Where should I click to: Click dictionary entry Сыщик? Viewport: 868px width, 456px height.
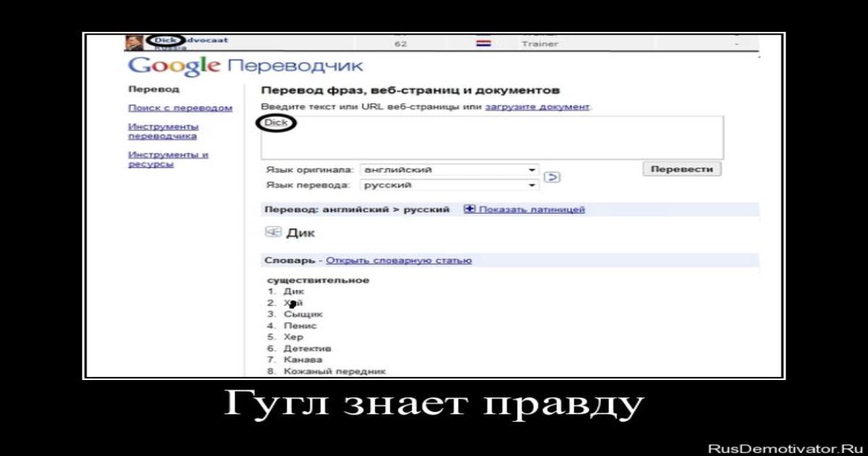(x=303, y=314)
